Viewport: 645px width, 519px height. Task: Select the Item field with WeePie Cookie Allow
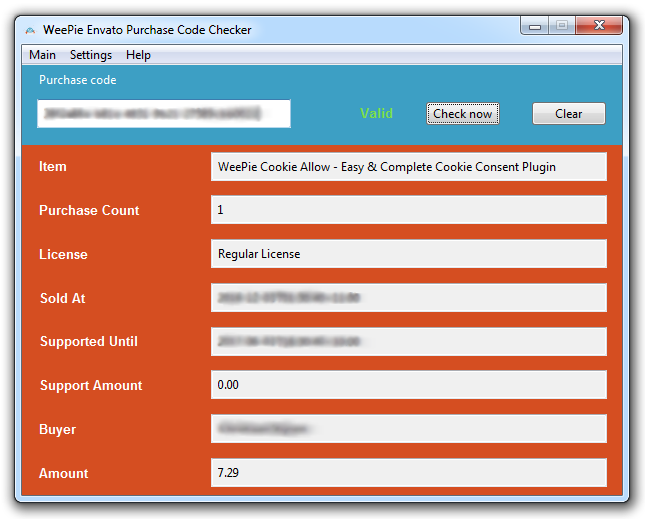(x=408, y=167)
